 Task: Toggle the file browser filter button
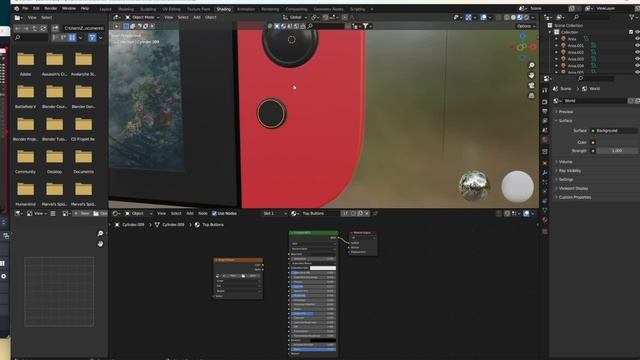click(x=92, y=38)
